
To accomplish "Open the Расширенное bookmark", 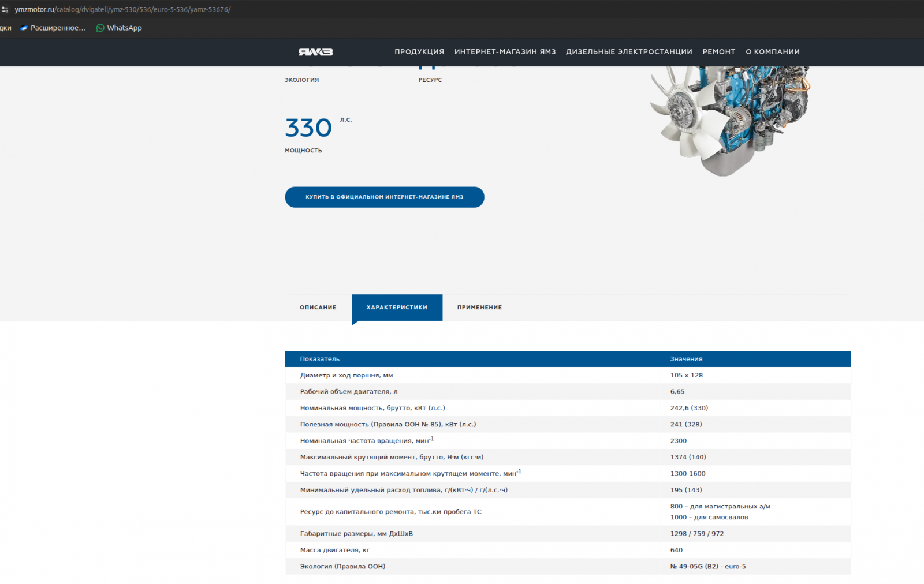I will tap(53, 28).
